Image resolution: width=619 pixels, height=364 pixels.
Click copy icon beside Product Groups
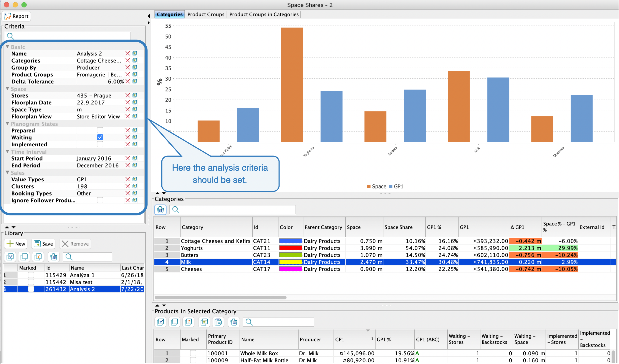(135, 74)
